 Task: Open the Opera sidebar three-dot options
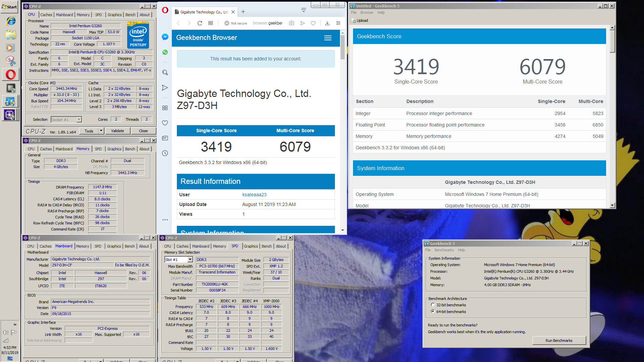click(165, 220)
